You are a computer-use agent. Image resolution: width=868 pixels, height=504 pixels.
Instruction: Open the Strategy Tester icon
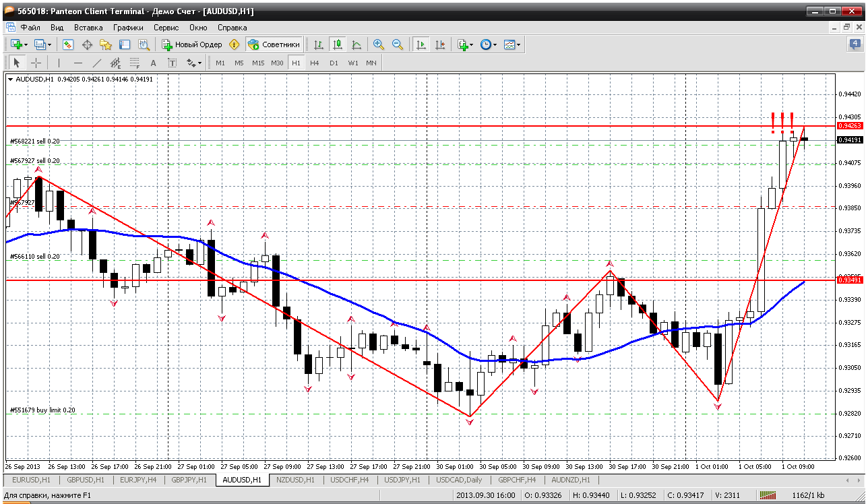[x=144, y=44]
